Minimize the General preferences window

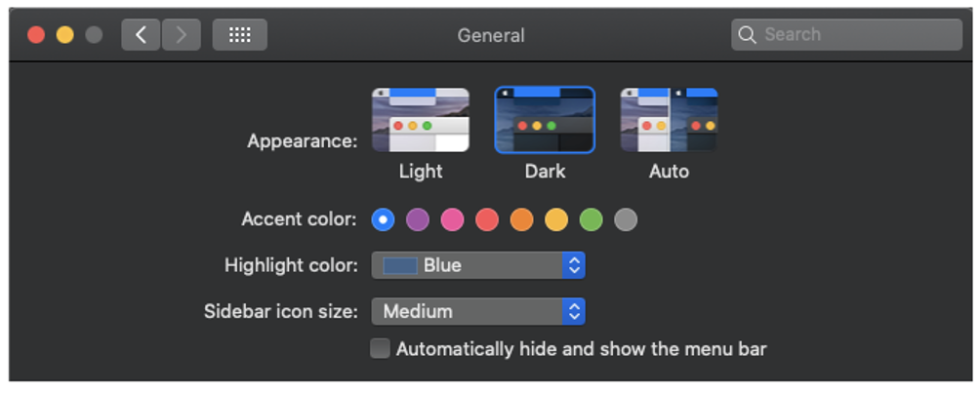[x=64, y=35]
